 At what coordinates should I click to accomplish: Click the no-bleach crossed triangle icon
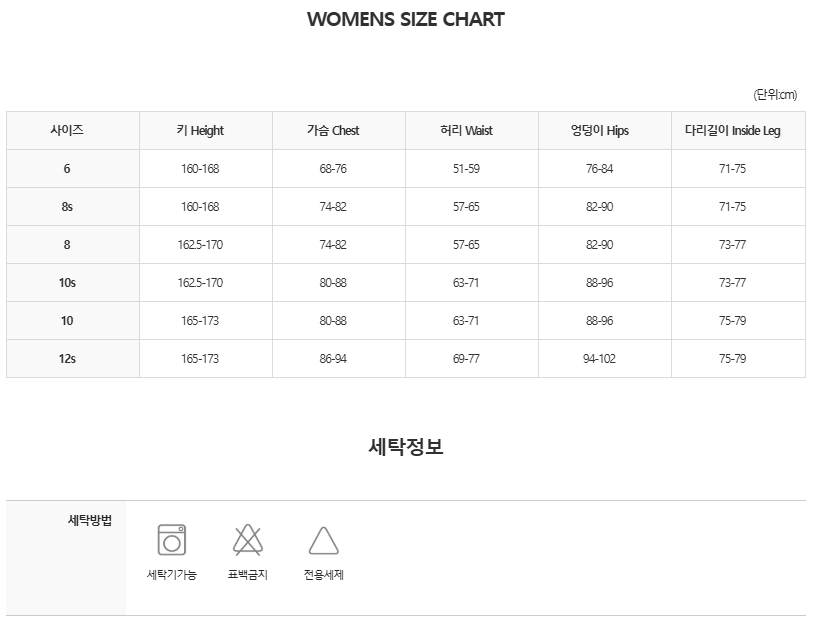coord(248,540)
